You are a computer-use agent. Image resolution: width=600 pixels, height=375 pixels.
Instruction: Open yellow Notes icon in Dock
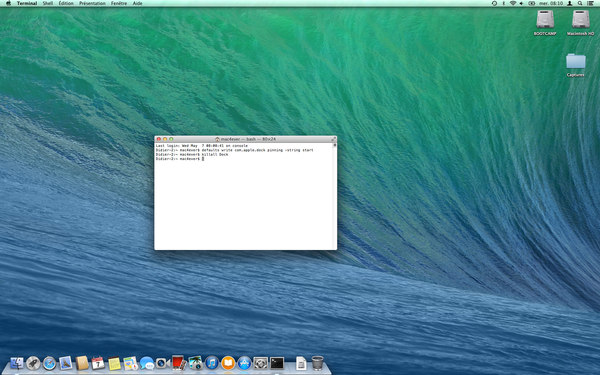pyautogui.click(x=114, y=363)
